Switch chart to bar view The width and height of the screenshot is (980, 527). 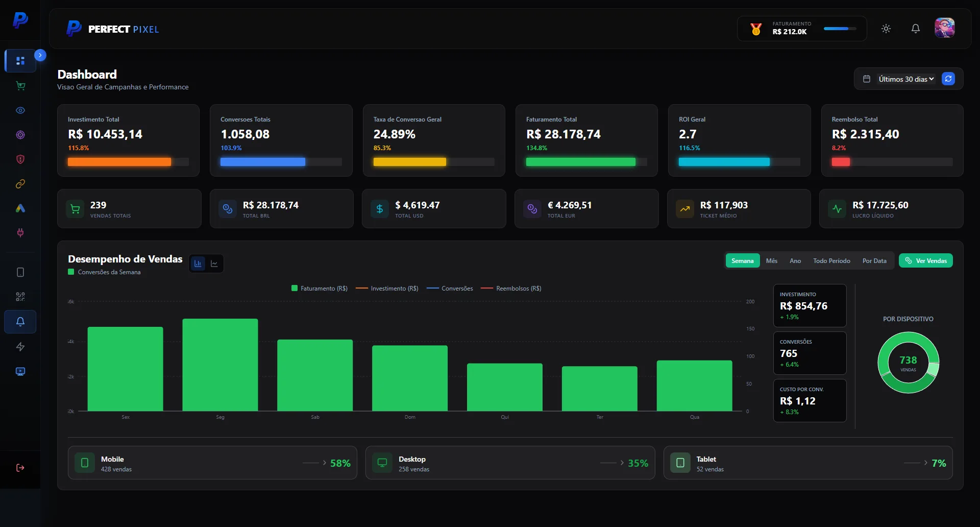(198, 263)
